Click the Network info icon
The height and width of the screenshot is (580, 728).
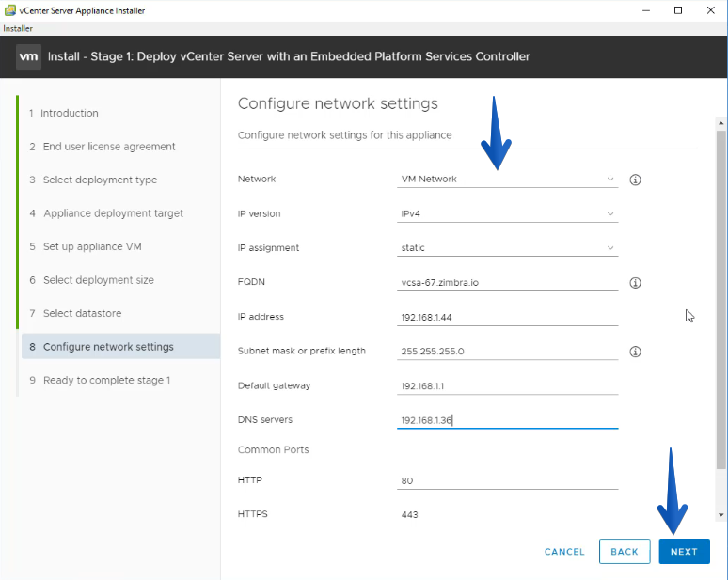635,180
